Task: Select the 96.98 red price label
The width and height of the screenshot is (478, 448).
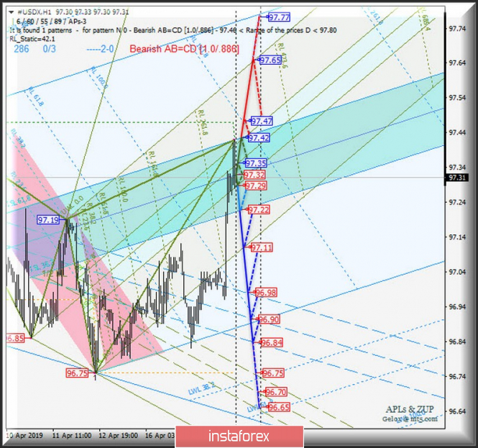Action: (266, 293)
